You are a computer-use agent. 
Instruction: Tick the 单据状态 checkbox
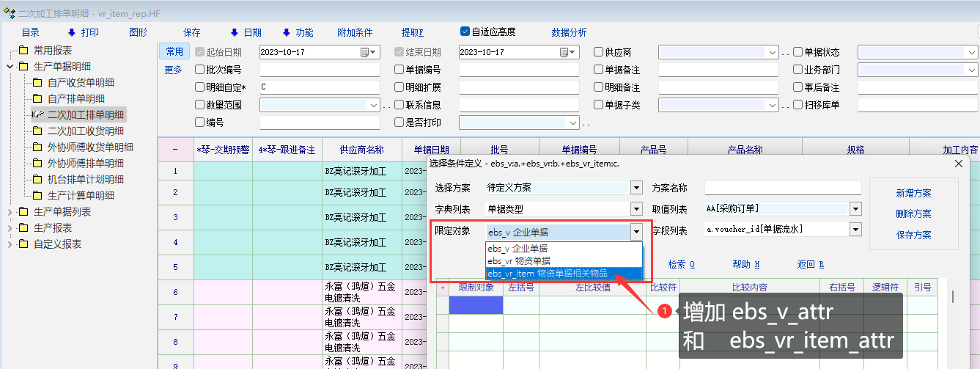point(798,52)
